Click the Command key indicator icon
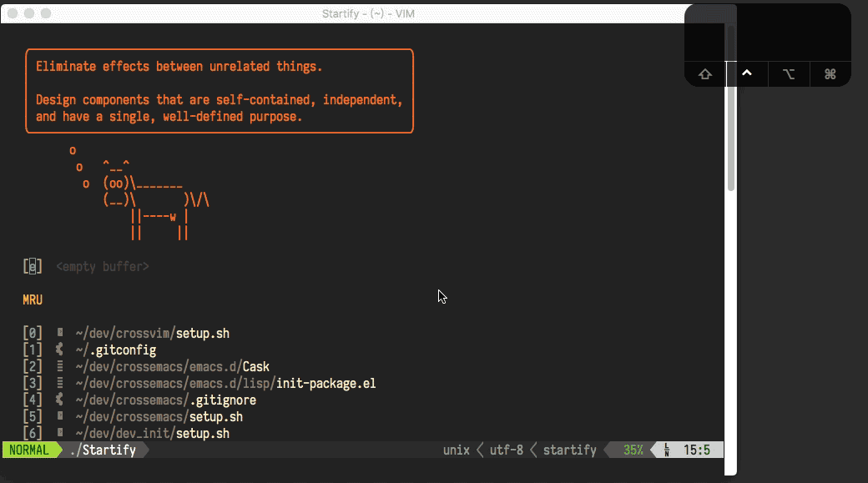868x483 pixels. pos(830,74)
